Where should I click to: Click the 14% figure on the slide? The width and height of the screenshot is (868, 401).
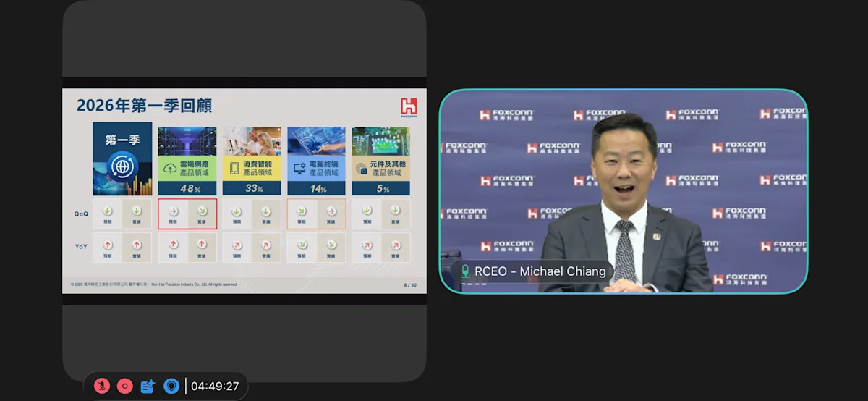[x=318, y=188]
